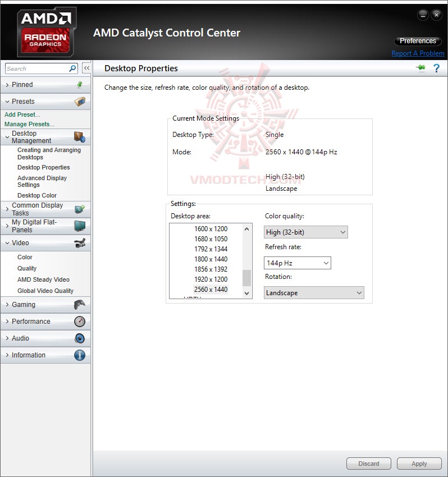Select 1600 x 1200 resolution
This screenshot has height=477, width=448.
(211, 229)
